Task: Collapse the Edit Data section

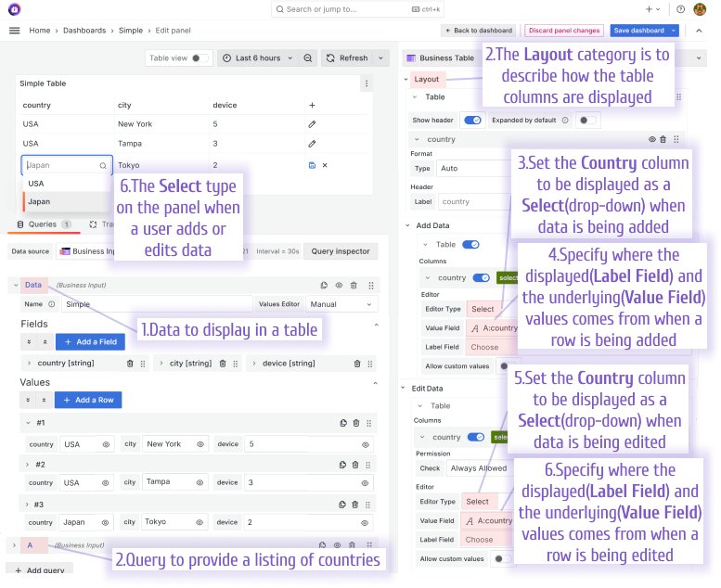Action: [x=403, y=388]
